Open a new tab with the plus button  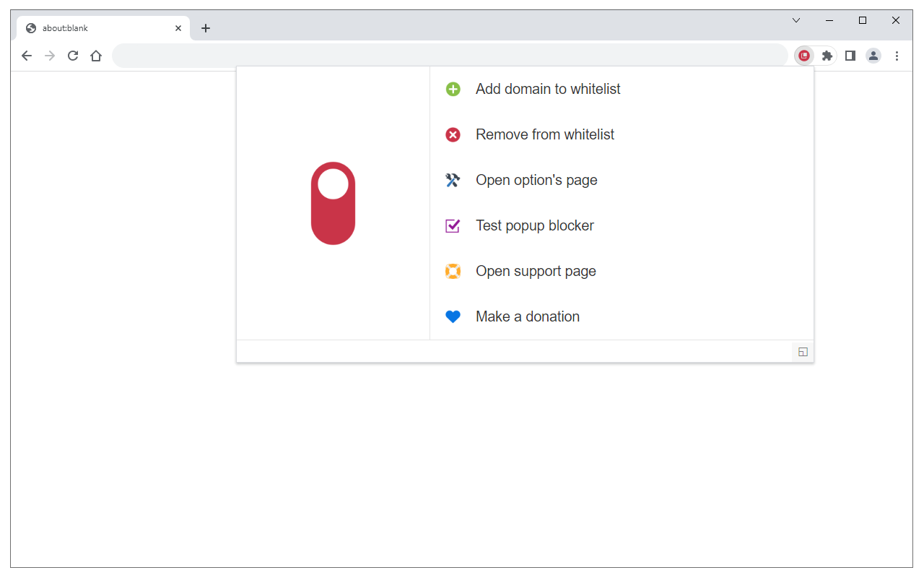point(206,27)
